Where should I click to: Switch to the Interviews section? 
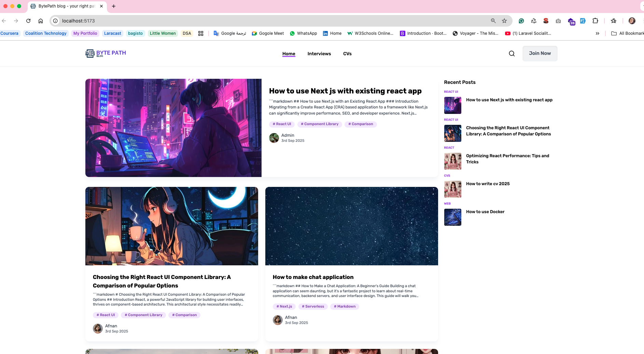319,54
